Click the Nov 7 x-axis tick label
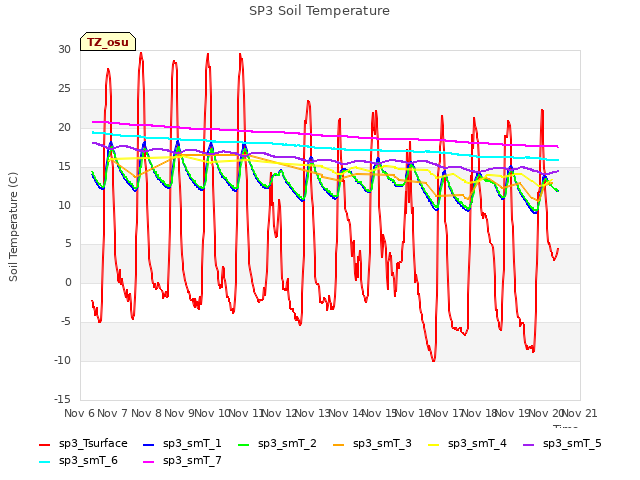The height and width of the screenshot is (480, 640). pos(113,413)
